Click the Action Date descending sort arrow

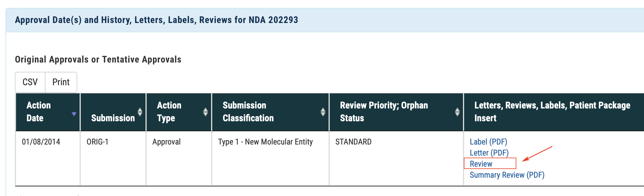[x=74, y=114]
